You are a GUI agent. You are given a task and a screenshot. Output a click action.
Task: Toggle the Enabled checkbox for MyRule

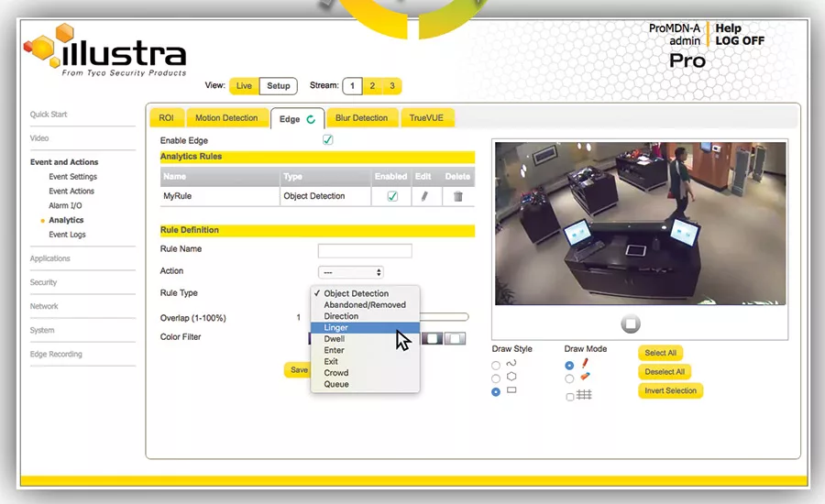(392, 196)
